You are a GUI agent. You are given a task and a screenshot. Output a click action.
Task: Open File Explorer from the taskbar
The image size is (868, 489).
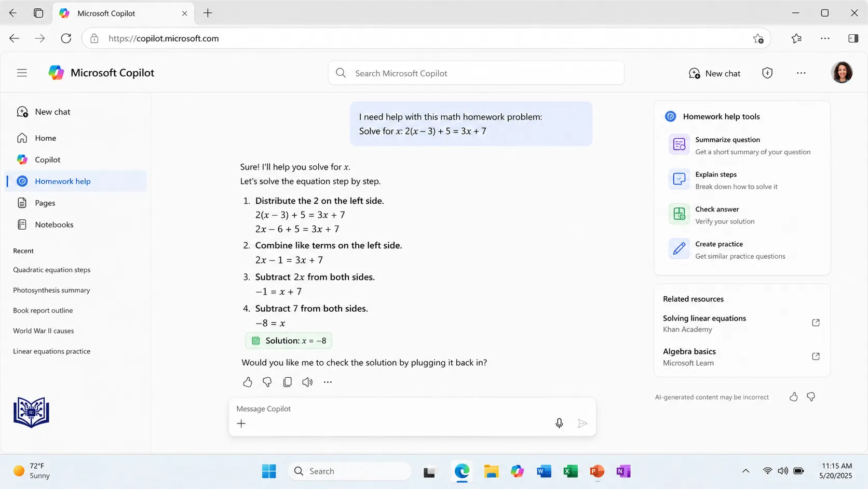[x=491, y=471]
